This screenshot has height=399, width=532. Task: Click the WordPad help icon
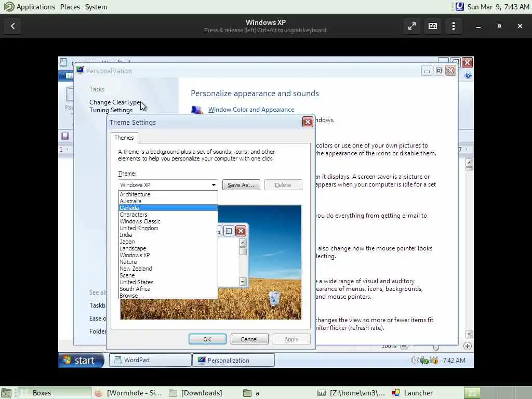pos(468,76)
